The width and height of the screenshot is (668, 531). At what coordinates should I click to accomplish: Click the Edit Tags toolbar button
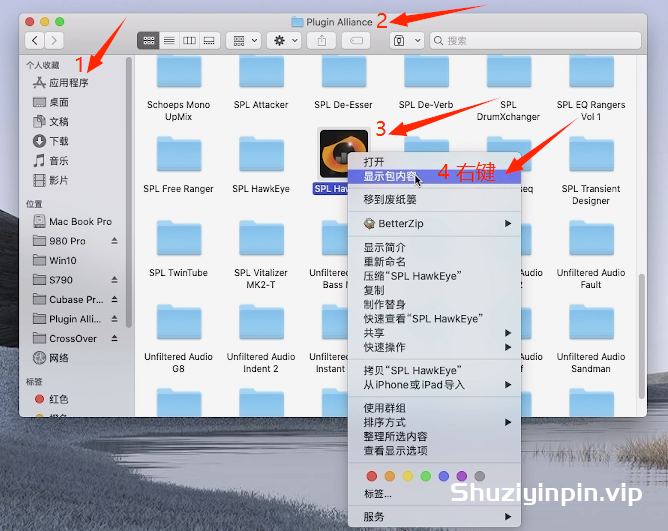pos(356,40)
